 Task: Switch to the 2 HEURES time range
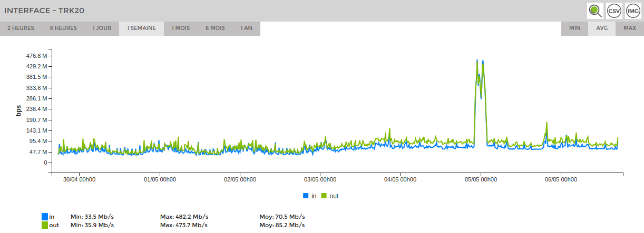point(21,28)
